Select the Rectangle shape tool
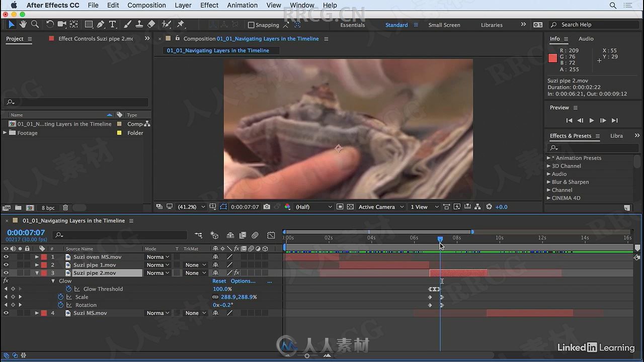 [89, 24]
